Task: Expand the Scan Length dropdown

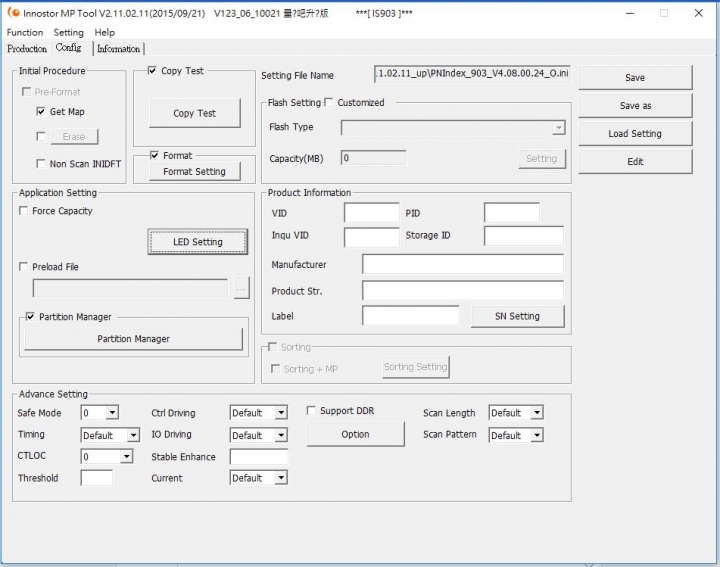Action: click(x=537, y=413)
